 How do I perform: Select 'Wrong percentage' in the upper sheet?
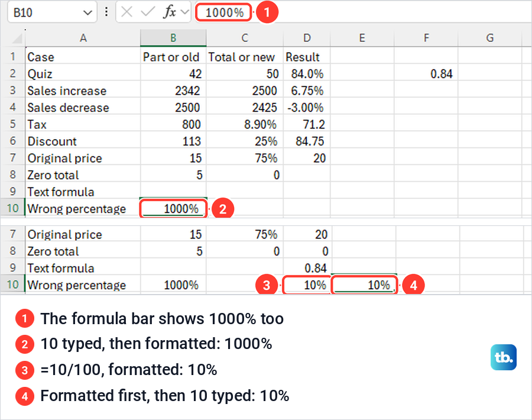pos(83,208)
